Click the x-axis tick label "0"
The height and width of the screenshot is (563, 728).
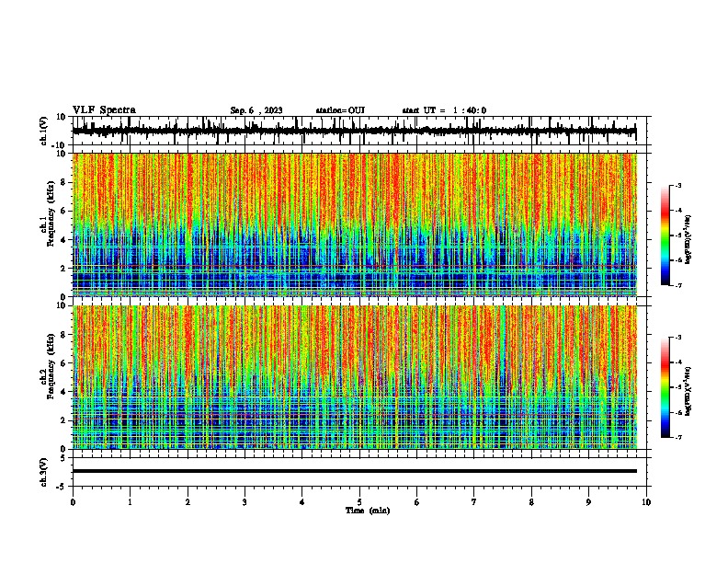(73, 502)
